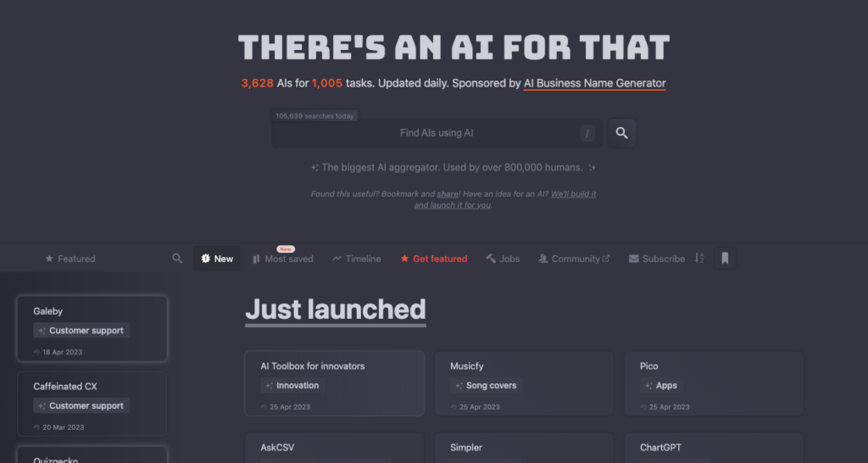Open the ChartGPT listing
This screenshot has width=868, height=463.
(x=714, y=448)
